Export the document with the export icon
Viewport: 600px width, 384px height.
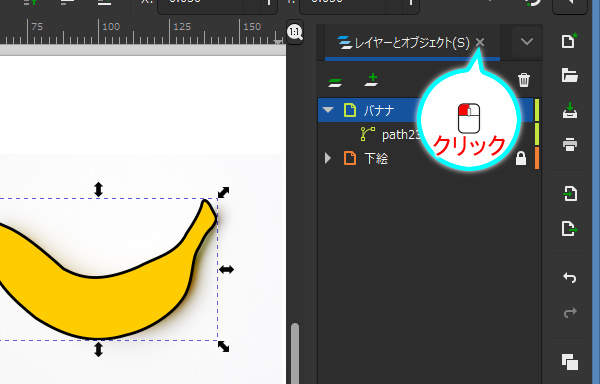click(x=570, y=228)
